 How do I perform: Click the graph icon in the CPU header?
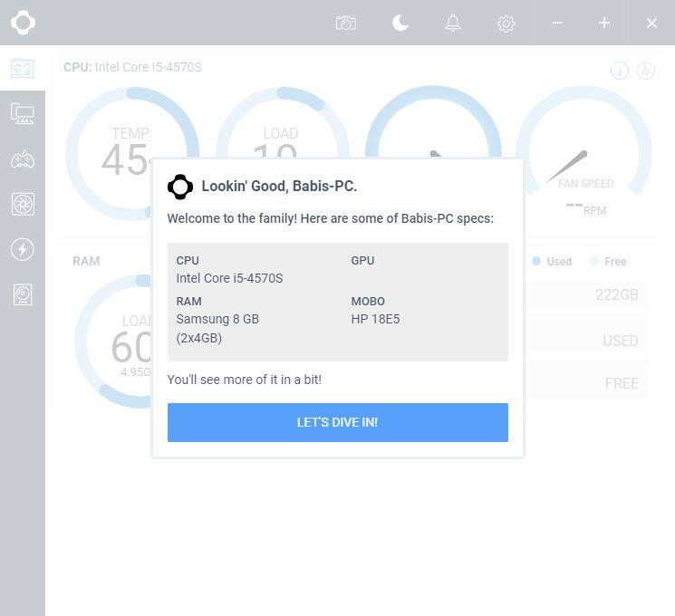pos(646,70)
